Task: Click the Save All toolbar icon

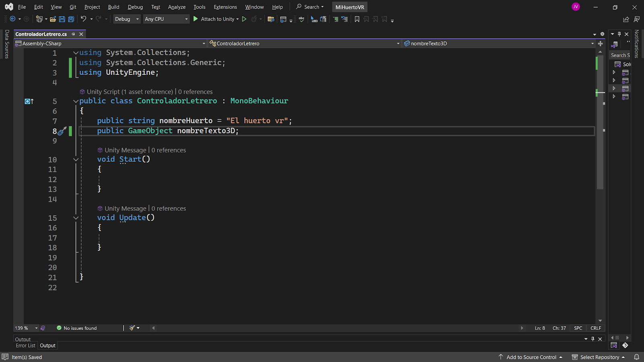Action: pyautogui.click(x=71, y=19)
